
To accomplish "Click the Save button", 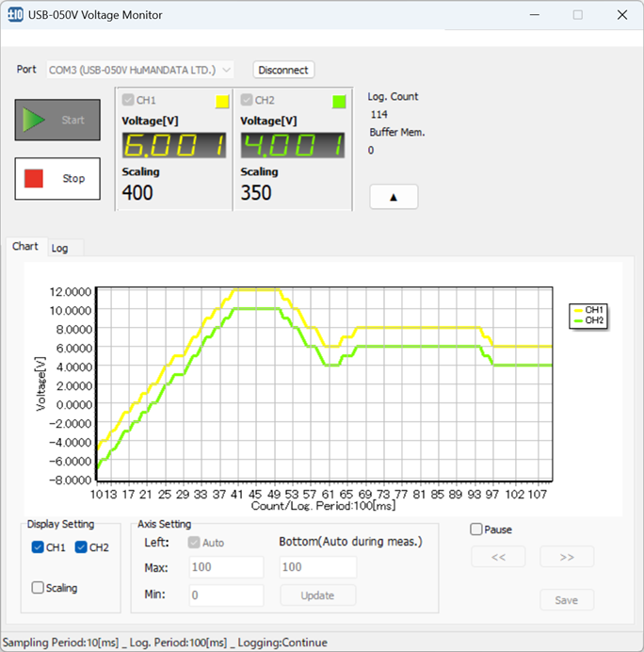I will pos(567,600).
